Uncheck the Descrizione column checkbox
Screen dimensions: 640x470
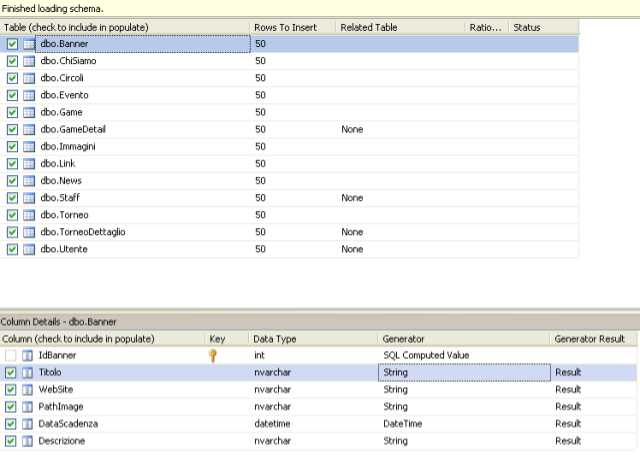point(11,441)
